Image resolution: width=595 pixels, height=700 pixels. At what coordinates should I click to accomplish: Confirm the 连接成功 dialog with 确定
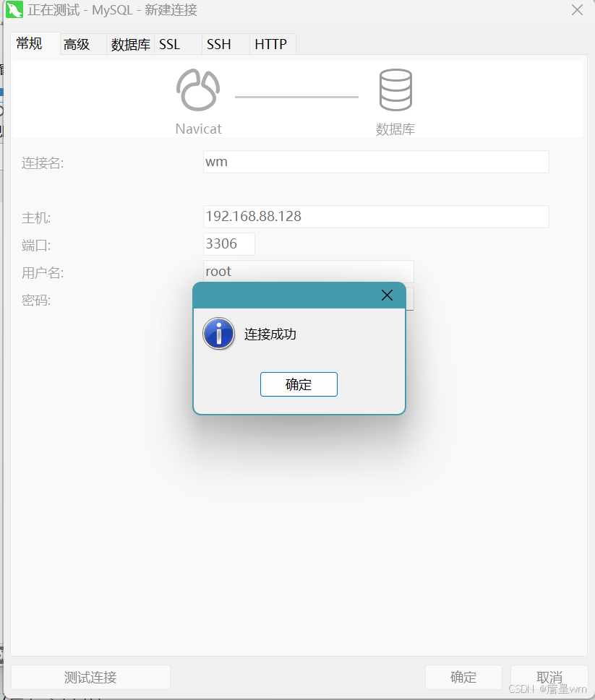pos(299,384)
